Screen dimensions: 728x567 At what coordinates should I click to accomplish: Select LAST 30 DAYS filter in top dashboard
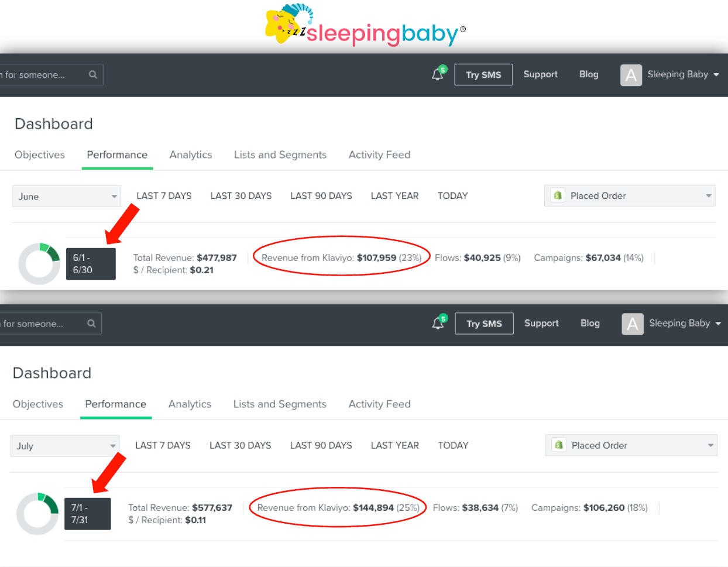[241, 196]
